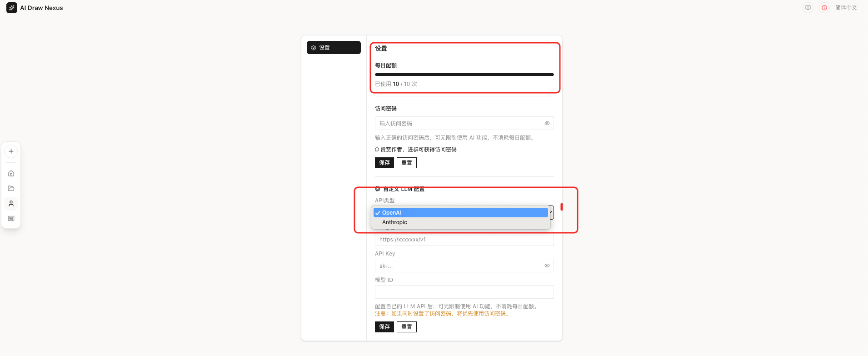The image size is (868, 356).
Task: Select the user profile icon in sidebar
Action: coord(11,203)
